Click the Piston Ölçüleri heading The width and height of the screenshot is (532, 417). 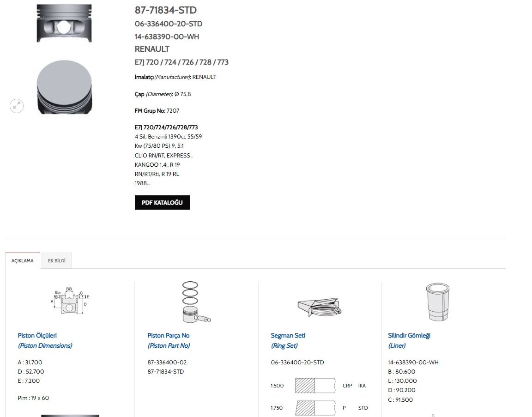coord(37,336)
